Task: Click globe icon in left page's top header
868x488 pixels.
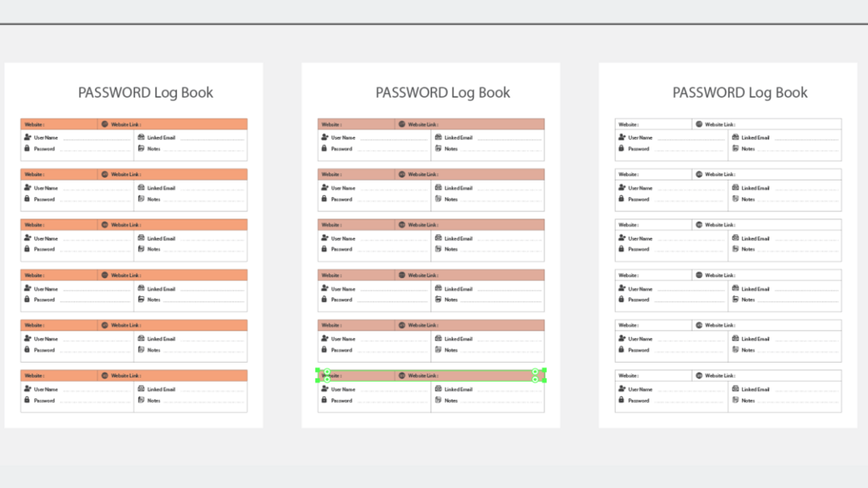Action: tap(105, 124)
